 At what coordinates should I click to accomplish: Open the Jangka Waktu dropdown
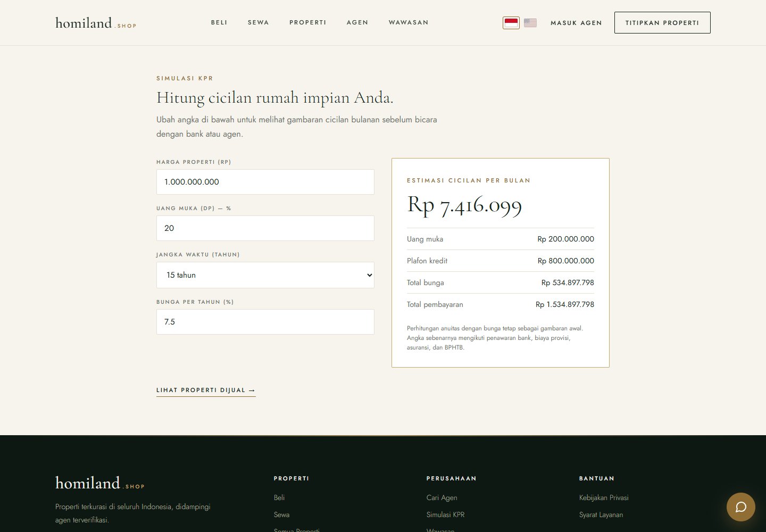click(265, 275)
